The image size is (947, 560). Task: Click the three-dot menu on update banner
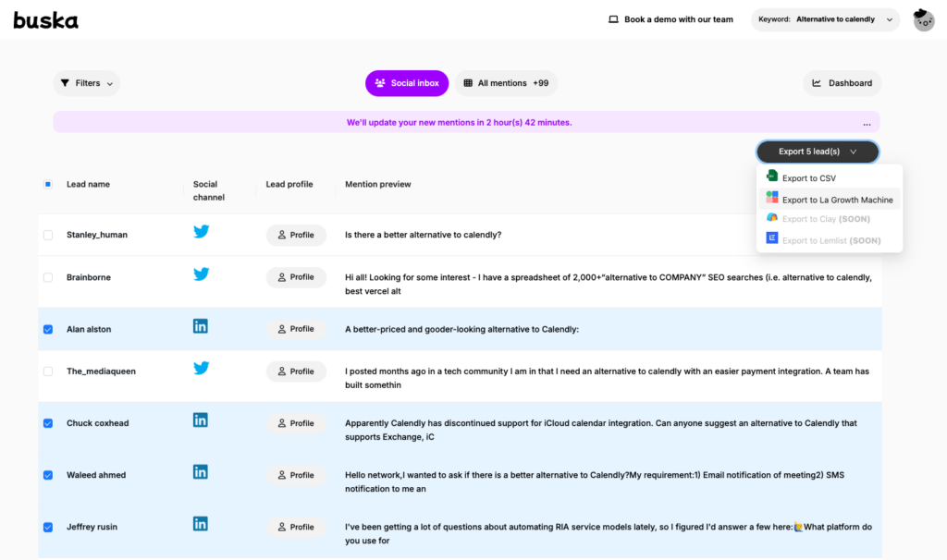(867, 125)
